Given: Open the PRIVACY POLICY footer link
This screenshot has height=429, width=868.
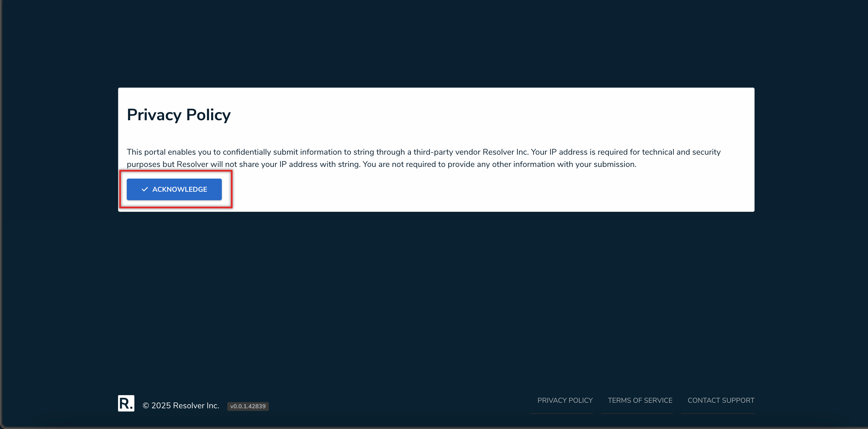Looking at the screenshot, I should (x=565, y=400).
